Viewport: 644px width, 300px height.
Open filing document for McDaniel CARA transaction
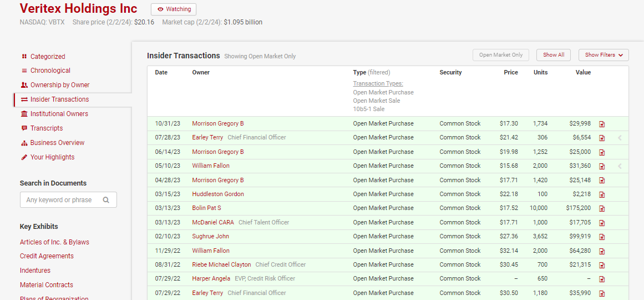click(x=602, y=223)
